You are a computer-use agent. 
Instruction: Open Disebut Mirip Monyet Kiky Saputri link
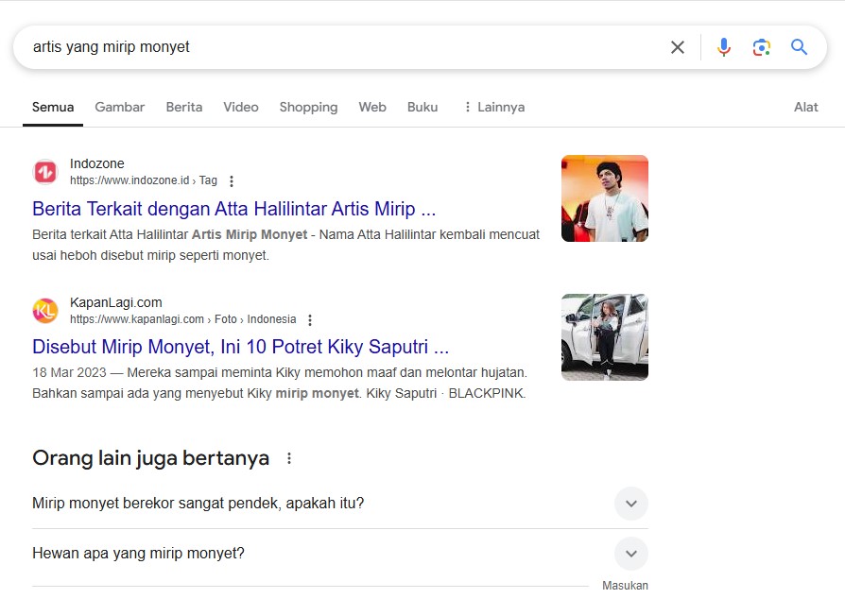tap(240, 348)
